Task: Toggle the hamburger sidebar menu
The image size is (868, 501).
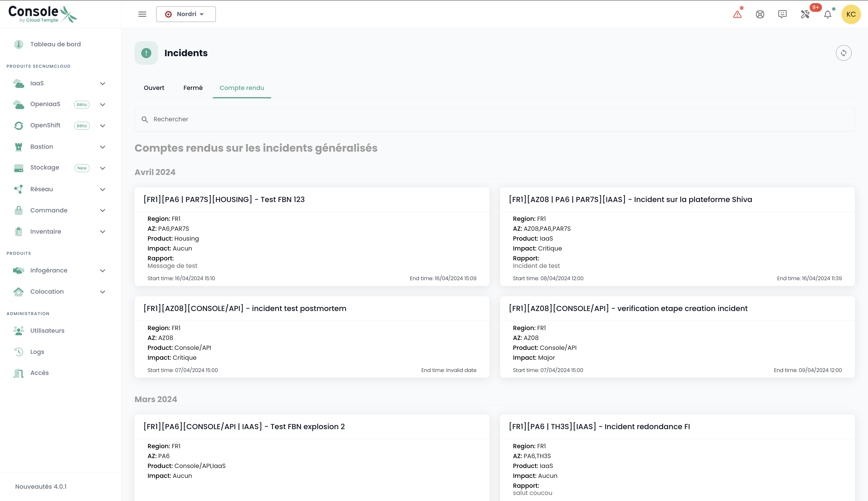Action: [142, 14]
